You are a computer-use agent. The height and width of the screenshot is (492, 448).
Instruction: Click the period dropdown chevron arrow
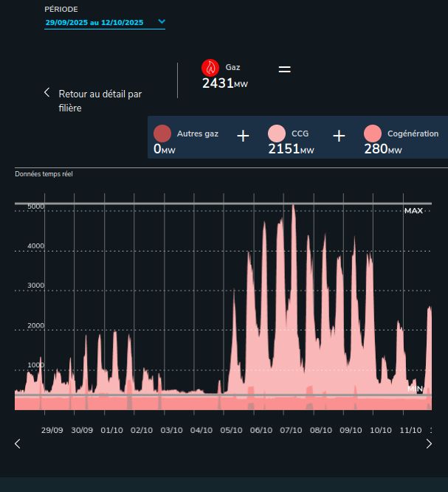162,21
